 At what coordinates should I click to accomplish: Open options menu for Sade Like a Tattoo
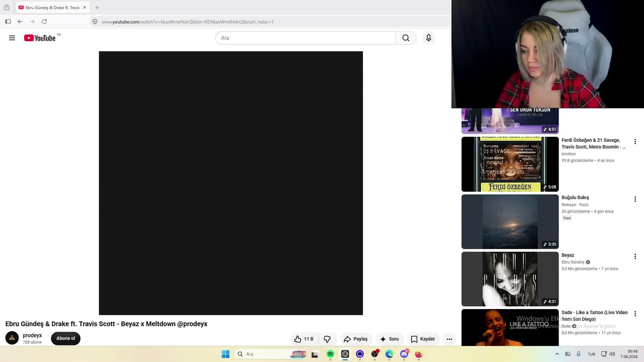pyautogui.click(x=635, y=314)
